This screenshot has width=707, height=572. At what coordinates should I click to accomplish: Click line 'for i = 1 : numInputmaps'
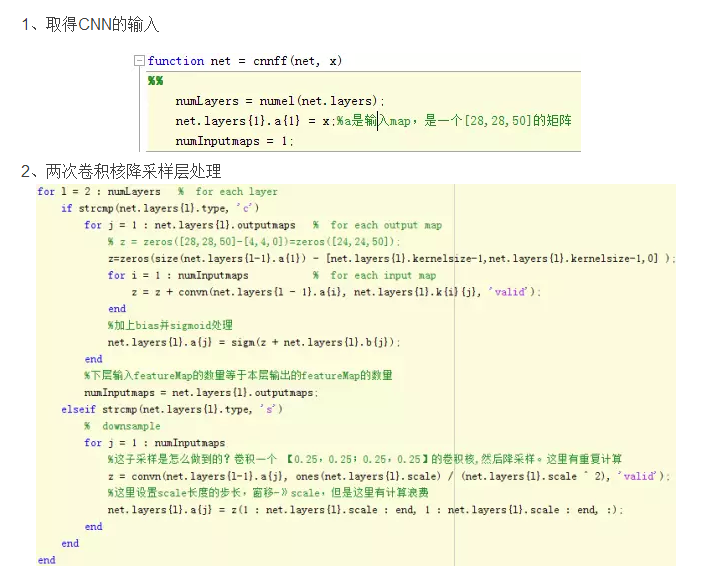click(178, 275)
